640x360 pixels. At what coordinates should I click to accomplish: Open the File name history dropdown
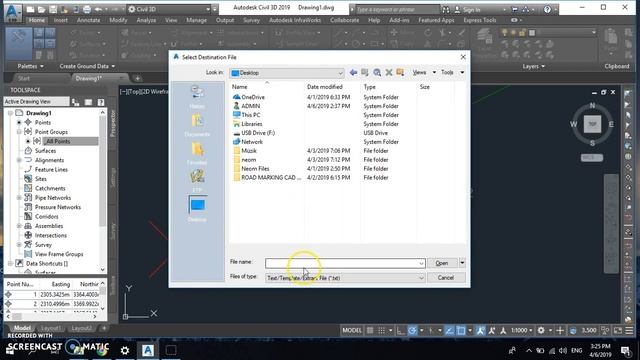click(421, 263)
